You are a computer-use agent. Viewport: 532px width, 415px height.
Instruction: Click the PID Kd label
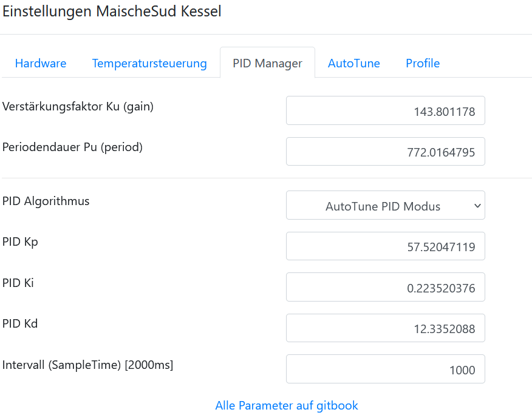pyautogui.click(x=20, y=323)
